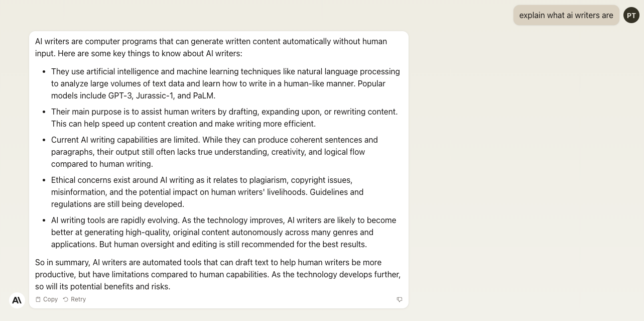This screenshot has height=321, width=644.
Task: Click the response card containing the AI explanation
Action: [x=219, y=169]
